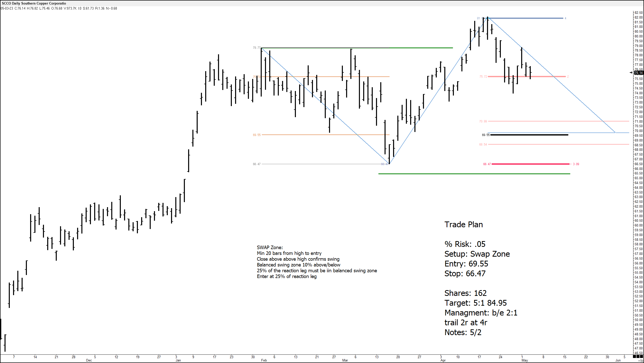Click the SCCO Daily Southern Copper chart title

click(x=34, y=3)
